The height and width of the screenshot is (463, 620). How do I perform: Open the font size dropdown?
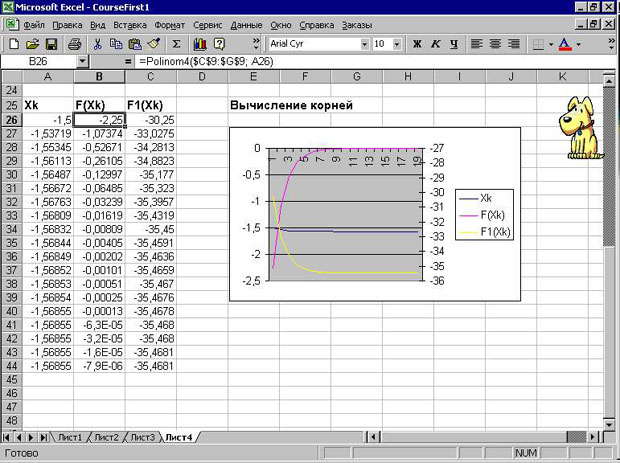tap(398, 44)
